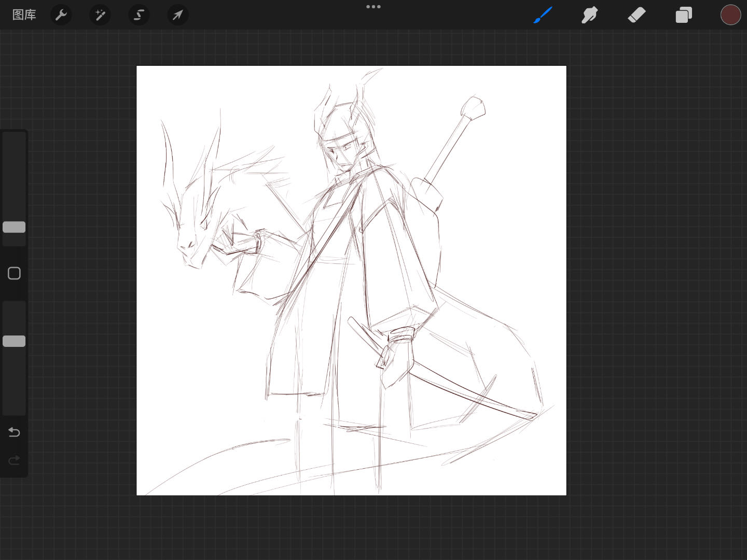Open the Actions wrench menu

coord(61,15)
